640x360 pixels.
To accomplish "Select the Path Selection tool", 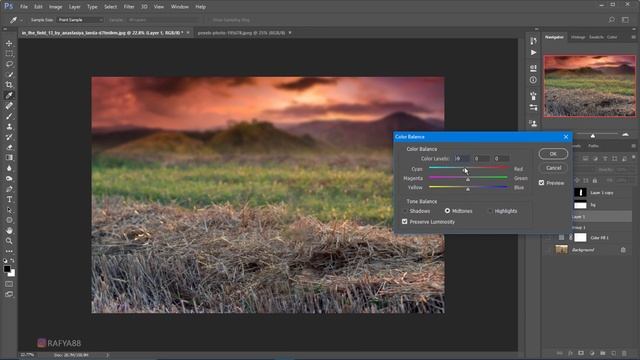I will (9, 210).
